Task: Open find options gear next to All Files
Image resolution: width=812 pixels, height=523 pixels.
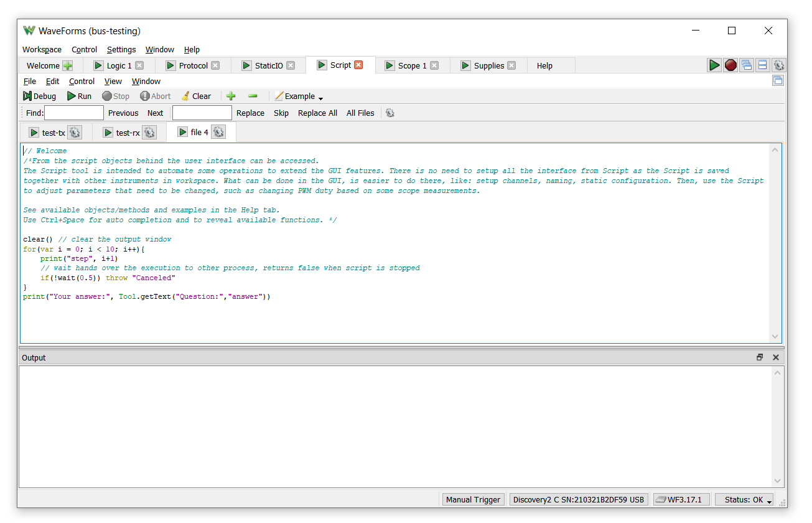Action: [390, 113]
